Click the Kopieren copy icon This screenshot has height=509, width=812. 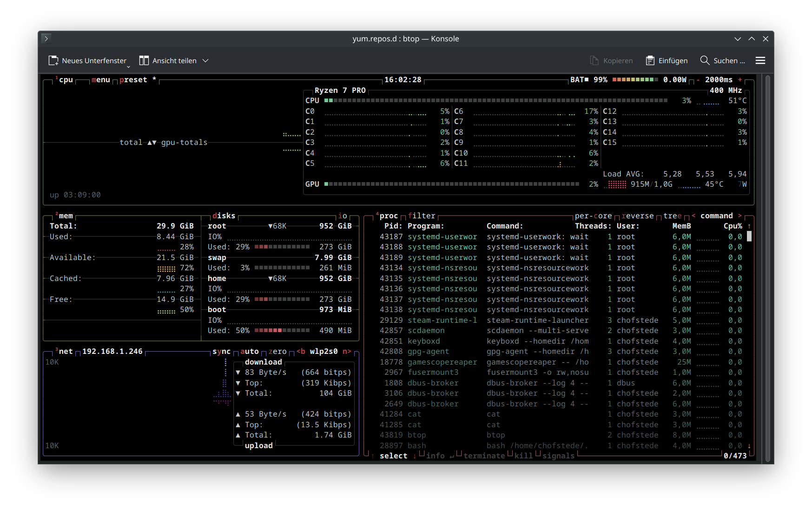[594, 61]
